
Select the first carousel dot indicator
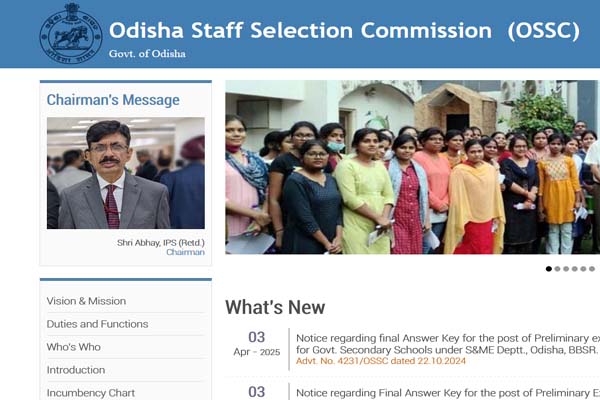549,269
